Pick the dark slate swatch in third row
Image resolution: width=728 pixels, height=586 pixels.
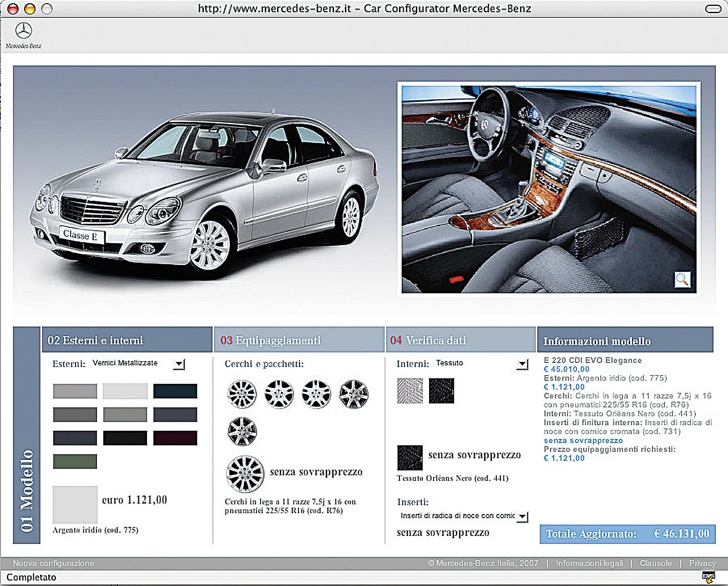tap(75, 438)
